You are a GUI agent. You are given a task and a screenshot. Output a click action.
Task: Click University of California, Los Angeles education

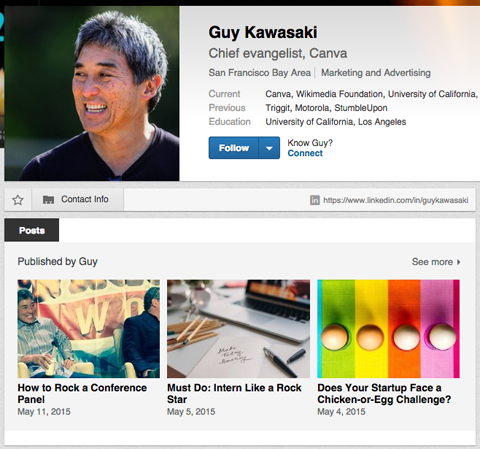pos(336,122)
